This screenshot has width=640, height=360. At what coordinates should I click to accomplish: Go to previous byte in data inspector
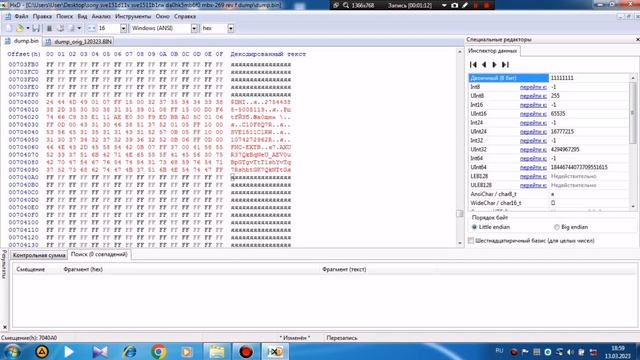pos(484,64)
